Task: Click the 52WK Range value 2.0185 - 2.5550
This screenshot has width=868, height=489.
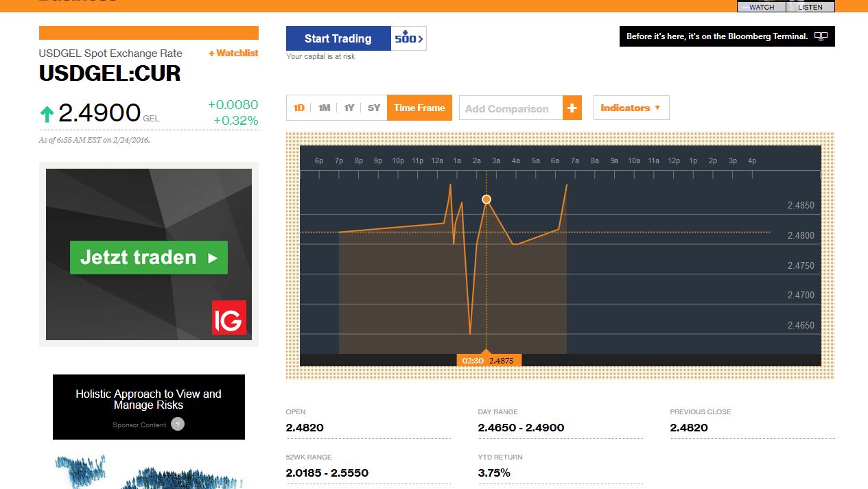Action: [327, 473]
